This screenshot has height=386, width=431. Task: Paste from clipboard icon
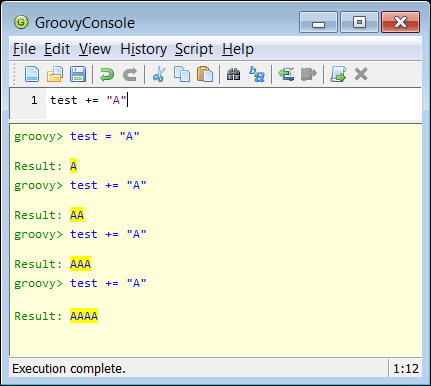[x=205, y=74]
